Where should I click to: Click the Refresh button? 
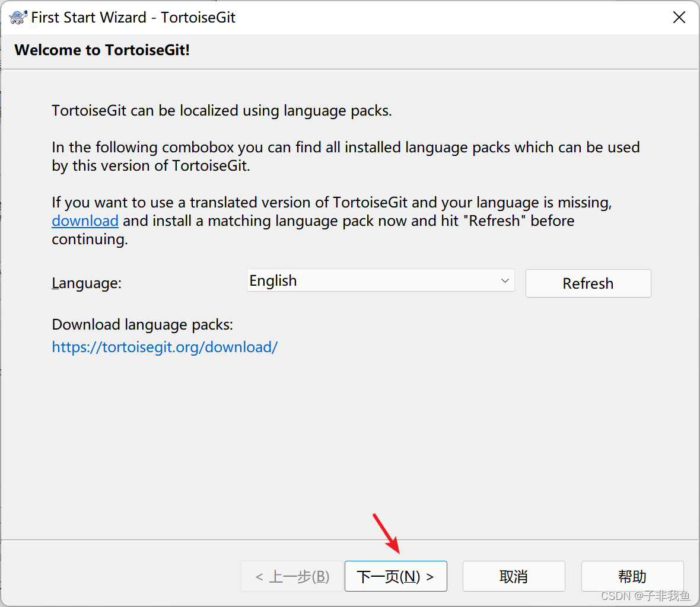pyautogui.click(x=588, y=283)
